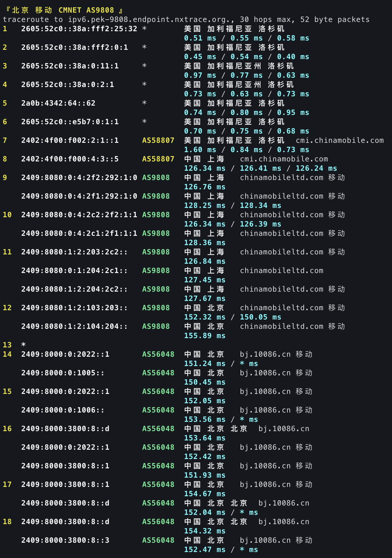Click address 2409:8080:1:2:204:2c2::
This screenshot has width=392, height=558.
pyautogui.click(x=74, y=289)
